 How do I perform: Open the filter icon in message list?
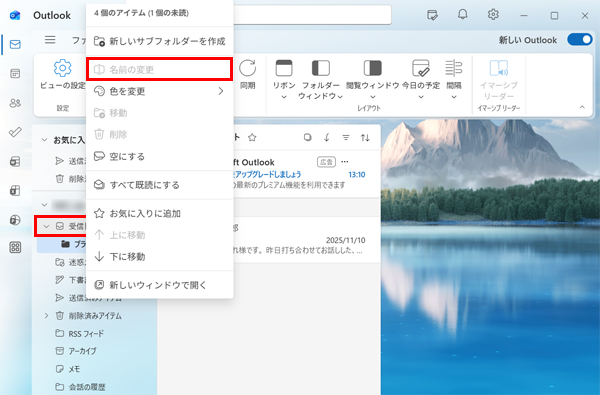346,137
